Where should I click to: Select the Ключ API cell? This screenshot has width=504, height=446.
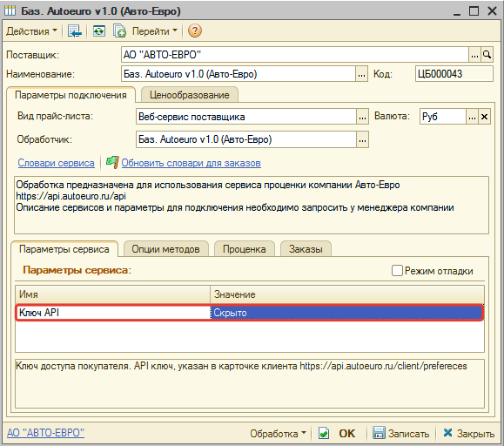tap(113, 313)
